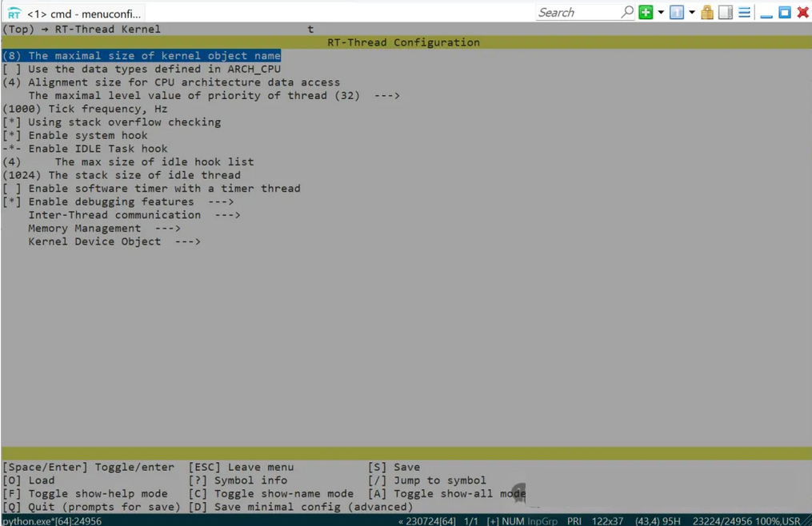Expand Kernel Device Object submenu
This screenshot has height=526, width=812.
point(114,241)
